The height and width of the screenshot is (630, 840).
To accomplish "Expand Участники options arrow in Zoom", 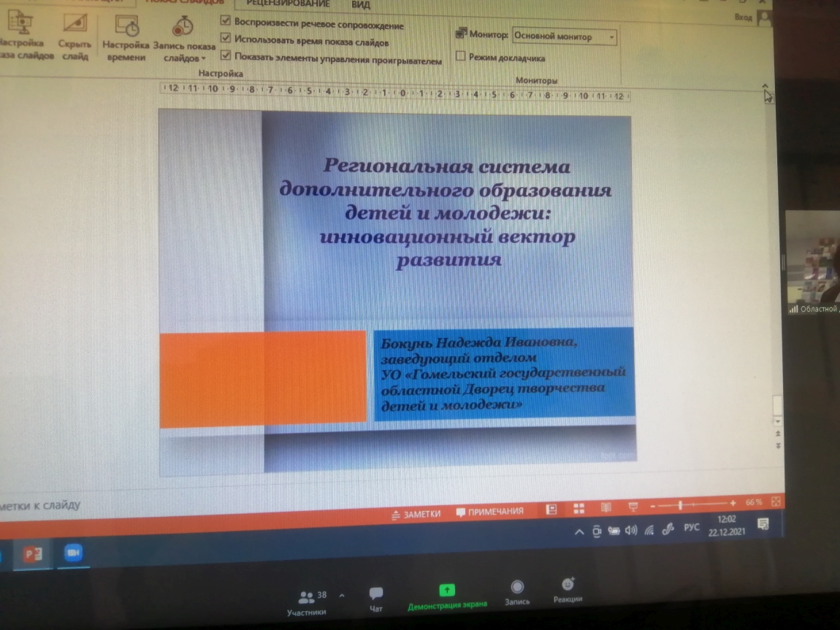I will (342, 596).
